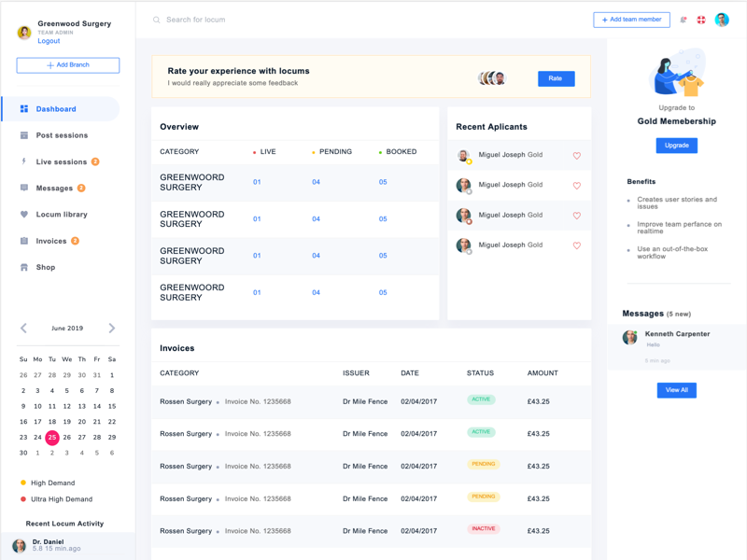Toggle heart on last Miguel Joseph applicant

coord(576,245)
